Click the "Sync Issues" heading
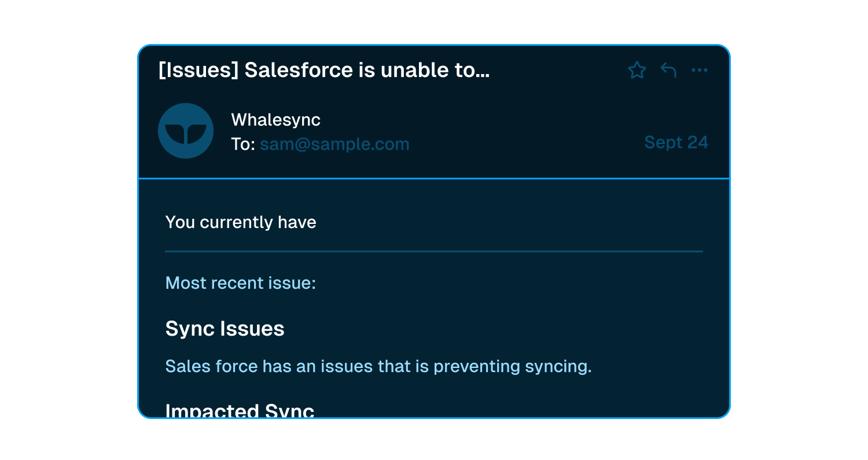This screenshot has height=460, width=868. 225,329
